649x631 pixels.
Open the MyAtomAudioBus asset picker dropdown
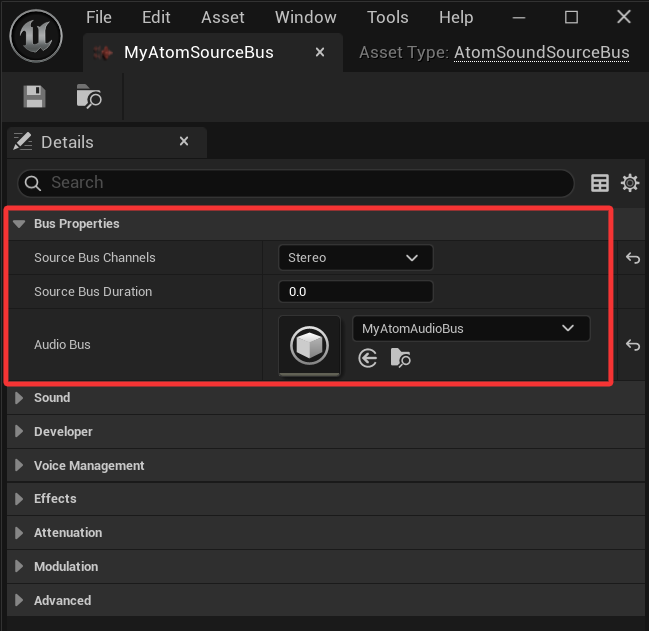(x=471, y=328)
